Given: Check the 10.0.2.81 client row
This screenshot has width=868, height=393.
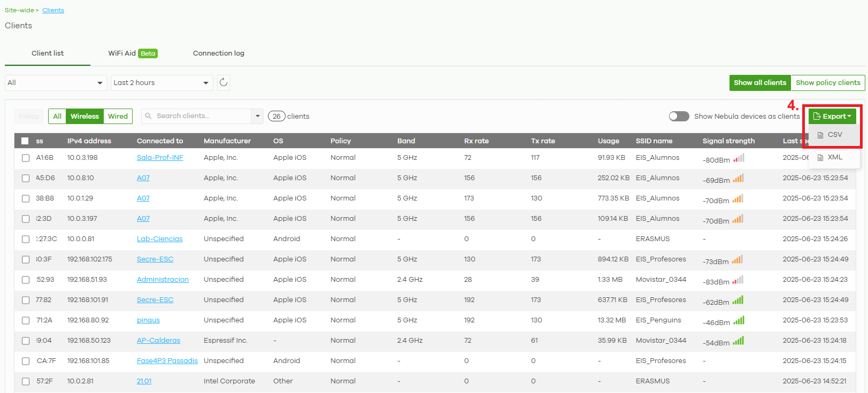Looking at the screenshot, I should (x=26, y=382).
